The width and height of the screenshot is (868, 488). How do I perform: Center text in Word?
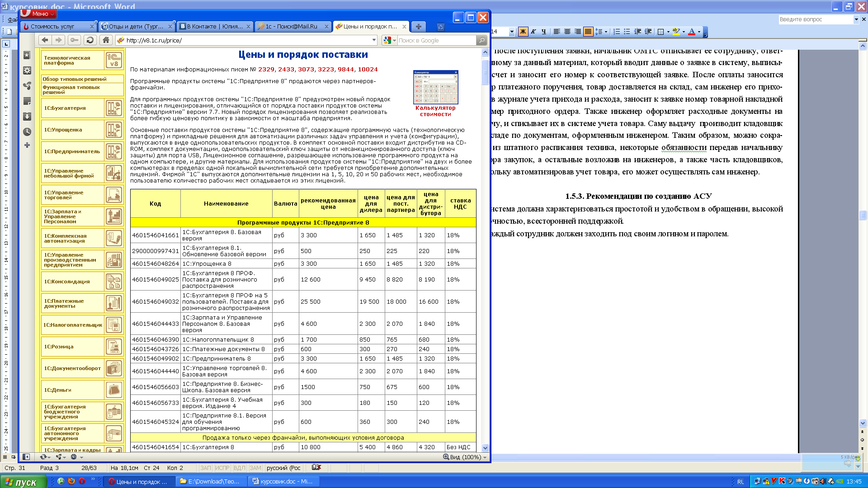tap(567, 32)
